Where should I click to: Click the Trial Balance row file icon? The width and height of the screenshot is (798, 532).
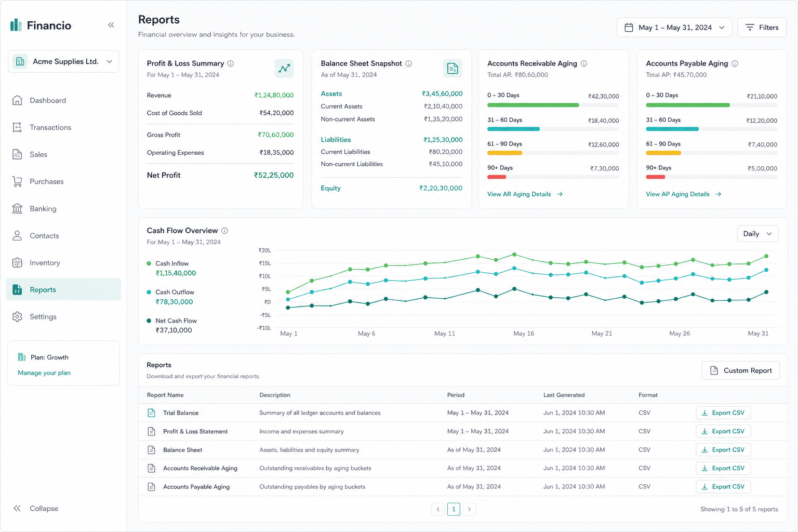(152, 413)
